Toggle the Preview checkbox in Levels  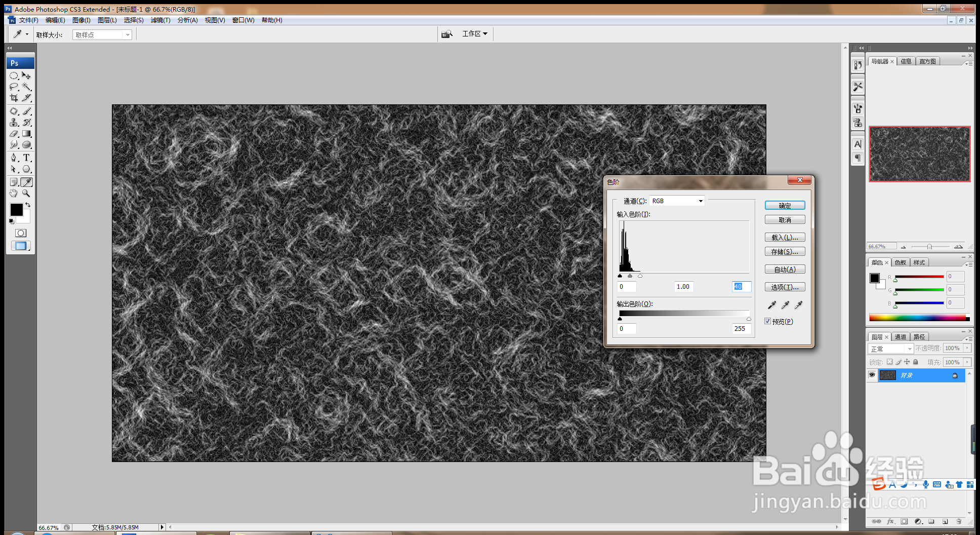pos(767,321)
